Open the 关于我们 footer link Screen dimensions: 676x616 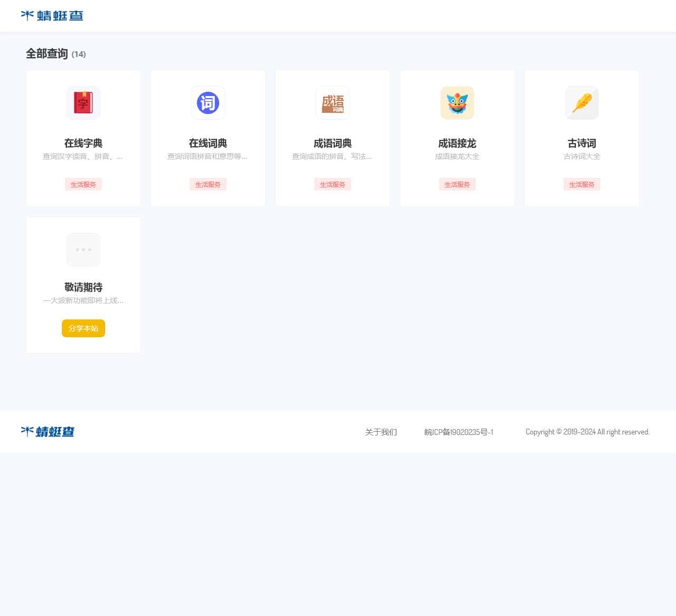click(381, 432)
